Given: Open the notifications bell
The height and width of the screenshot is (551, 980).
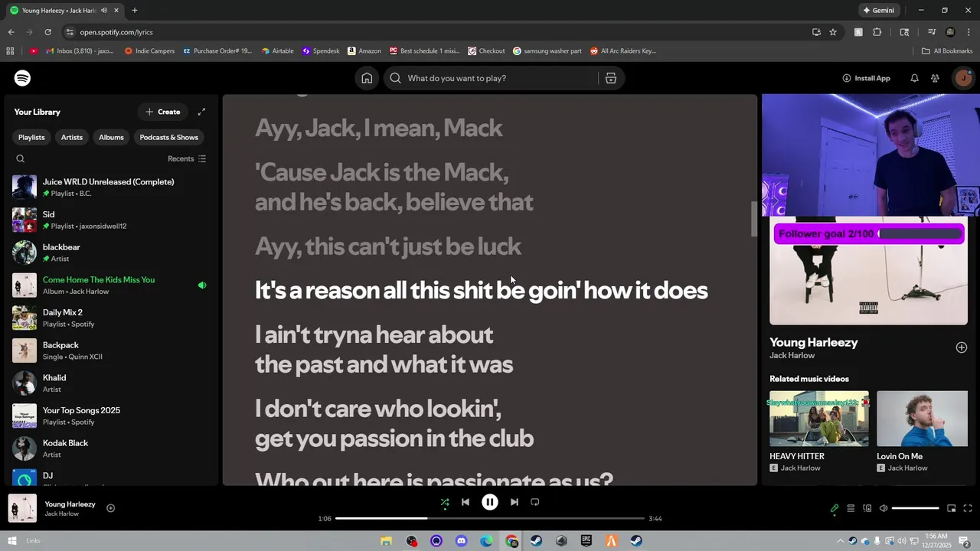Looking at the screenshot, I should [914, 78].
